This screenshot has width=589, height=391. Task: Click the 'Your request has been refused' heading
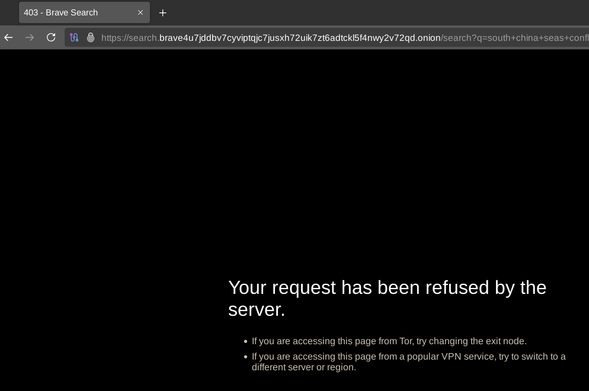pyautogui.click(x=387, y=299)
